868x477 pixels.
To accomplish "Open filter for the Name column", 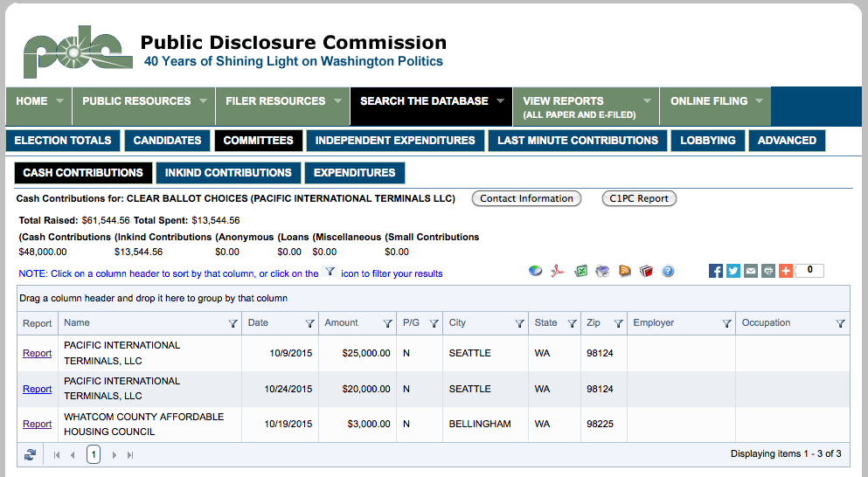I will tap(233, 323).
